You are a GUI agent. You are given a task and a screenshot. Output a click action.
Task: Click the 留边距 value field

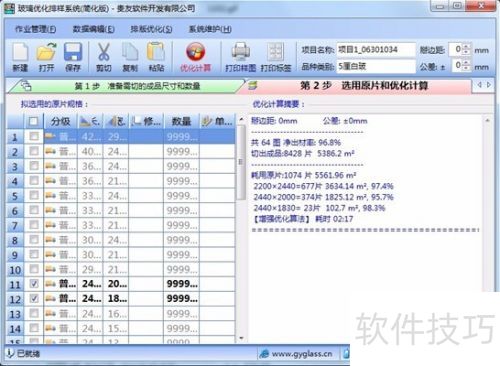[455, 49]
